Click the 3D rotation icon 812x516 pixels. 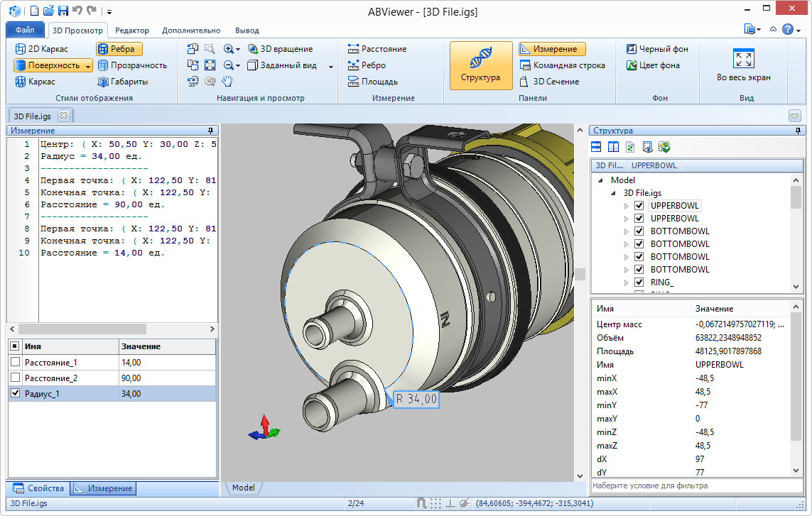click(253, 49)
